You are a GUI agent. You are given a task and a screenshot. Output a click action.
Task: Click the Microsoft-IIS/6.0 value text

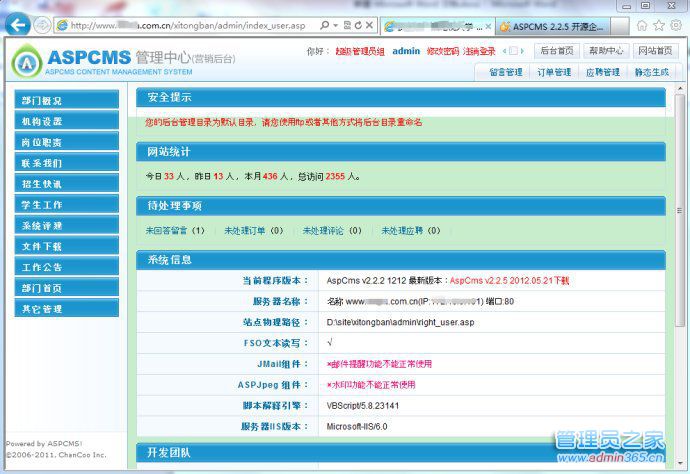point(357,426)
